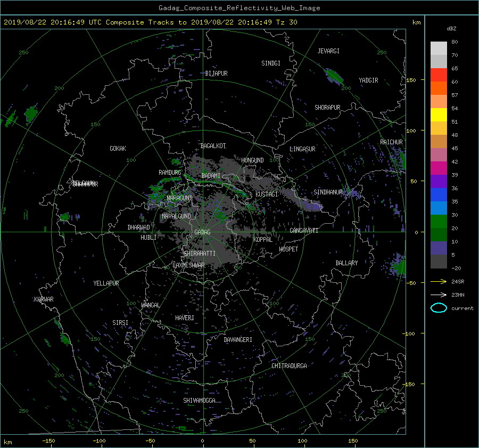Click the YELLAPUR city label
The width and height of the screenshot is (479, 448).
[x=106, y=283]
